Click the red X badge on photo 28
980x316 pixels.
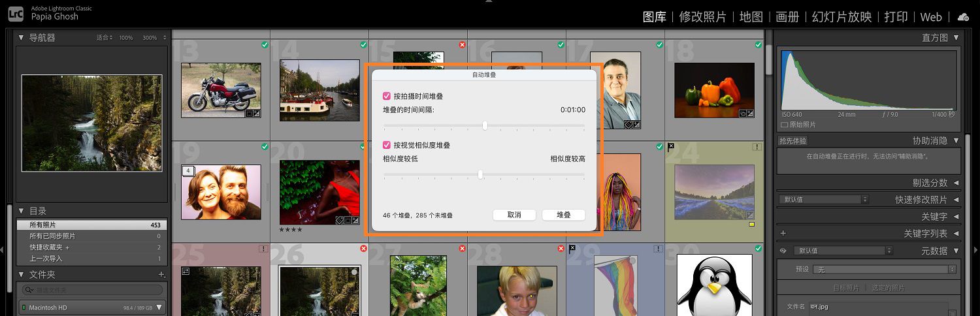tap(561, 248)
